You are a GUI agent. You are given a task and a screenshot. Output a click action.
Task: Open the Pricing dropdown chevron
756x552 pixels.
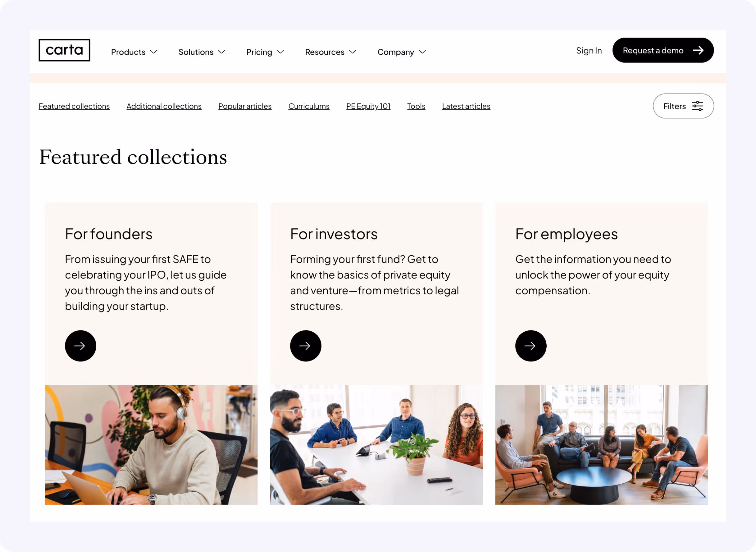[280, 52]
